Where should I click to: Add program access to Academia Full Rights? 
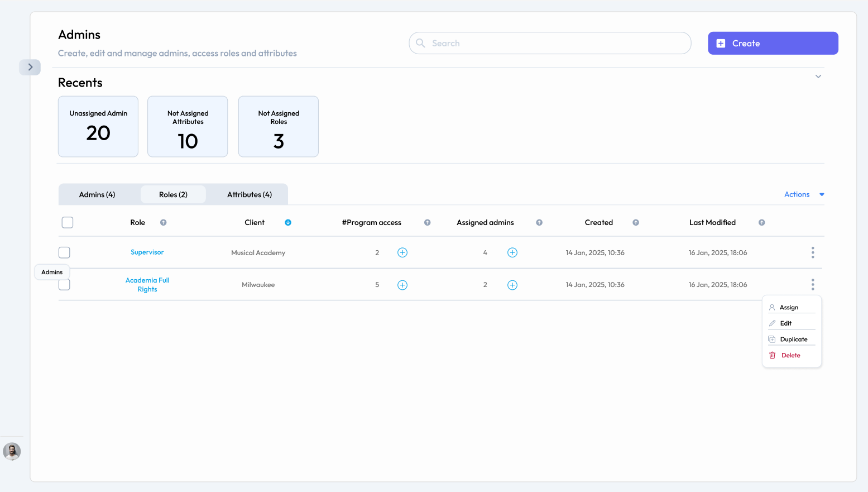point(402,285)
